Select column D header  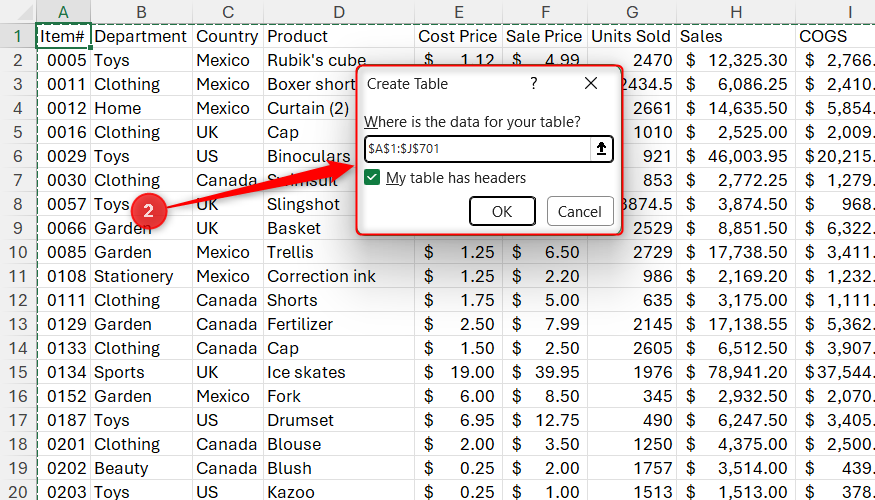339,12
